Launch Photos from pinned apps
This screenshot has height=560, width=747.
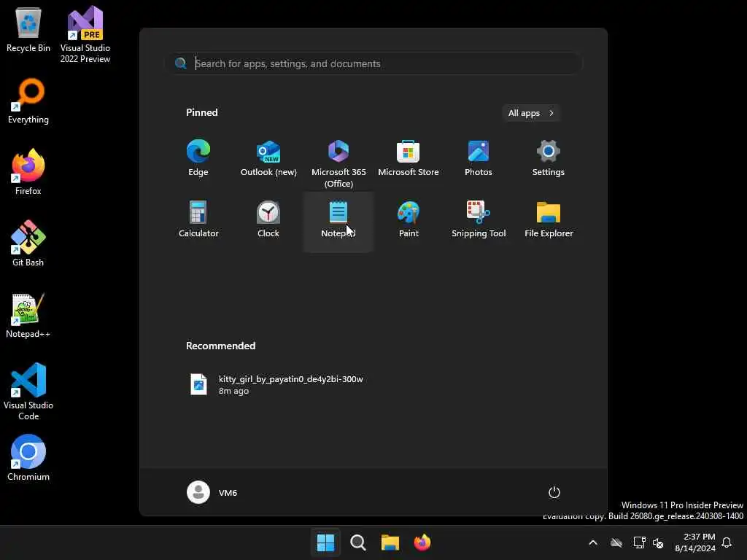click(479, 159)
